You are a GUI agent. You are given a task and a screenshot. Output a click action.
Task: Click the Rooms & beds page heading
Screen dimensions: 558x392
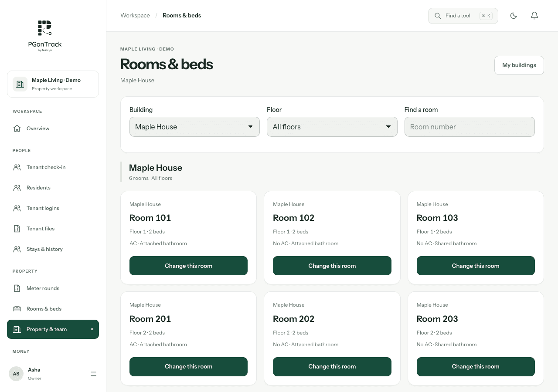(167, 64)
